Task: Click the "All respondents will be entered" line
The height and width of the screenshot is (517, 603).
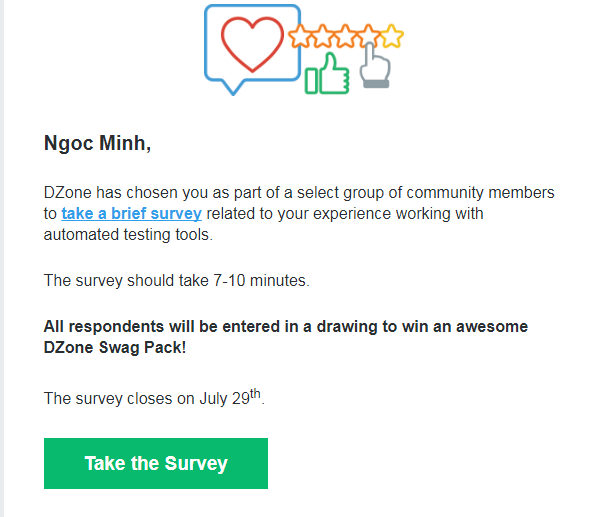Action: point(286,327)
